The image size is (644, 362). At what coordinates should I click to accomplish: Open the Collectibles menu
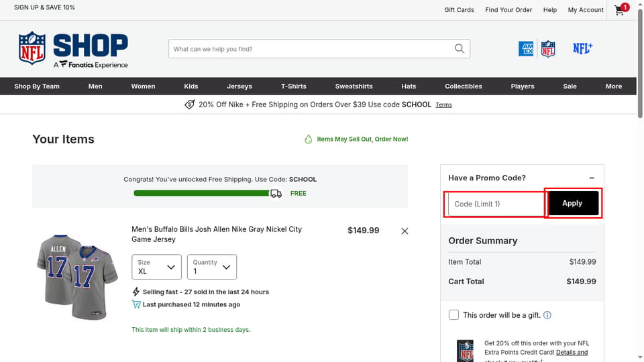[464, 86]
